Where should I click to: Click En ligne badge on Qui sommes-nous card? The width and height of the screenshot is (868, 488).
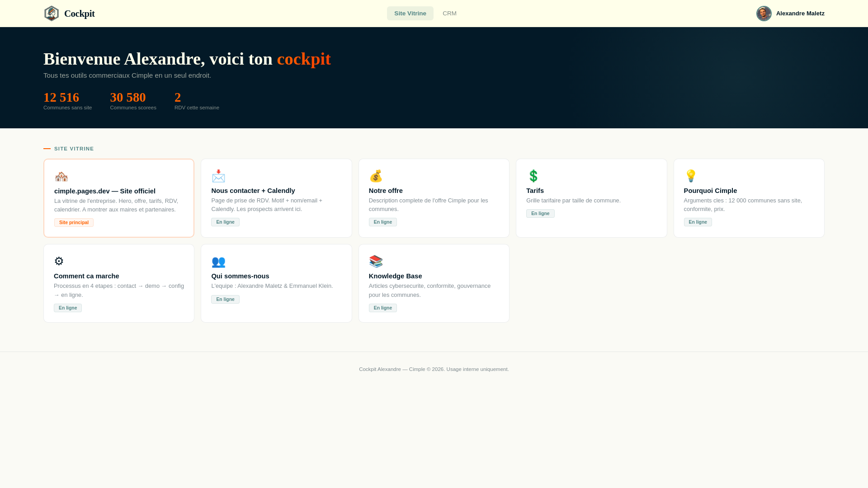point(225,299)
